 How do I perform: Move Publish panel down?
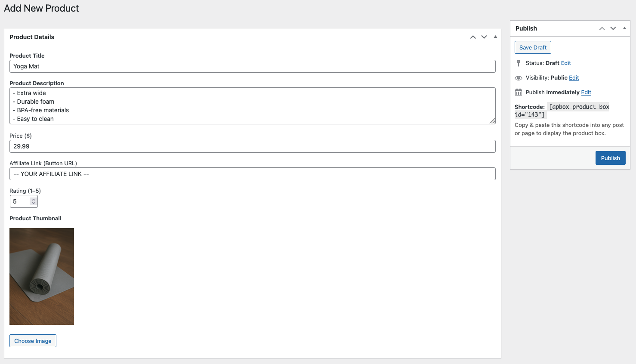tap(613, 28)
